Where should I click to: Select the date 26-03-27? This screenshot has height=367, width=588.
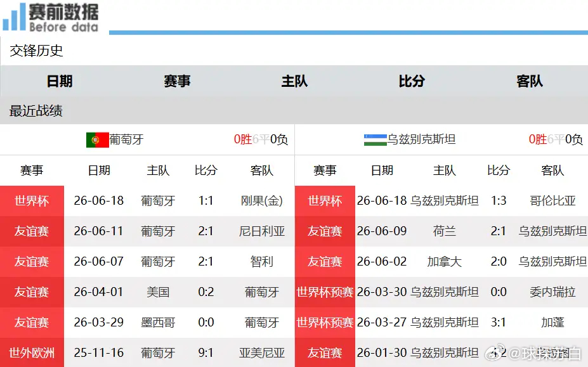coord(382,323)
